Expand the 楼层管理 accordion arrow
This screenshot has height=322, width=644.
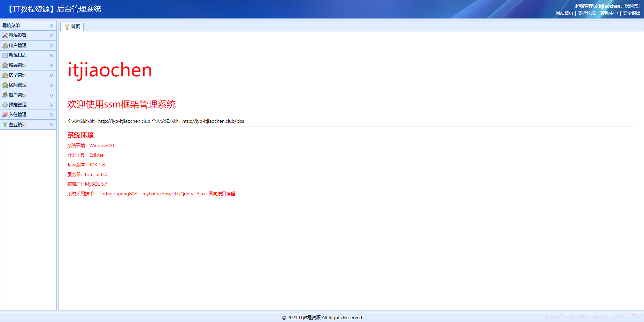tap(52, 65)
